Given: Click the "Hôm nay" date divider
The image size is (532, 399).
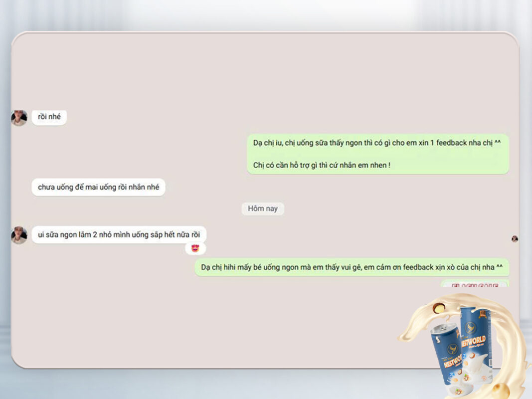Looking at the screenshot, I should [262, 208].
